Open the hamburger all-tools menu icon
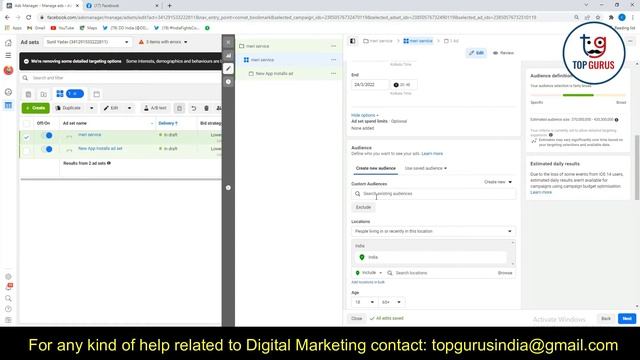Screen dimensions: 640x360 [x=8, y=55]
